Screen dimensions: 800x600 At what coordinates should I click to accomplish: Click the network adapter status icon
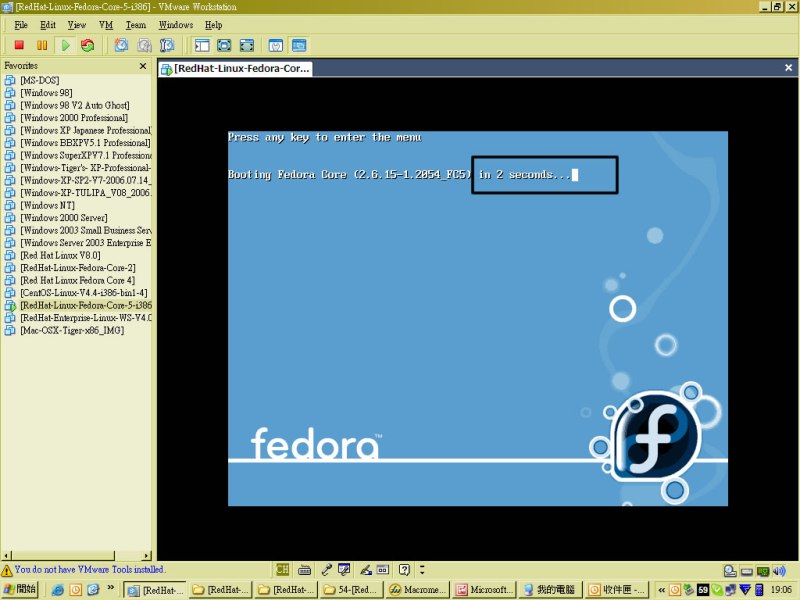[x=763, y=571]
